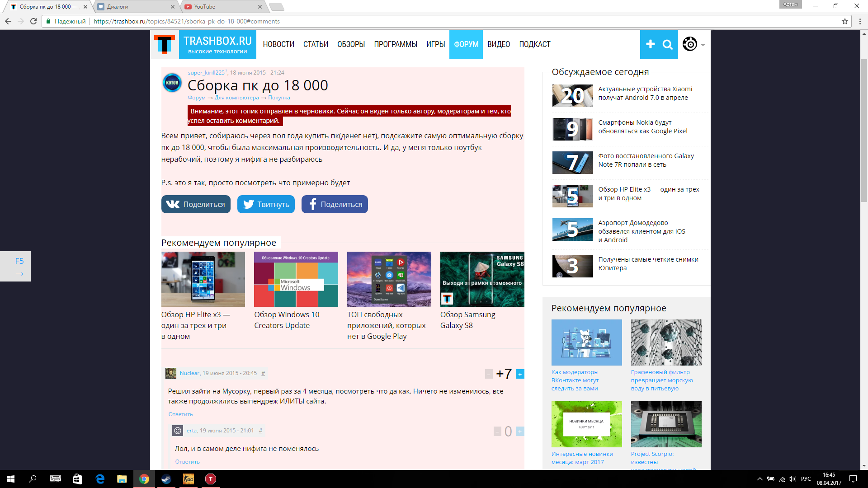Bookmark the page with star icon
Viewport: 868px width, 488px height.
[844, 21]
